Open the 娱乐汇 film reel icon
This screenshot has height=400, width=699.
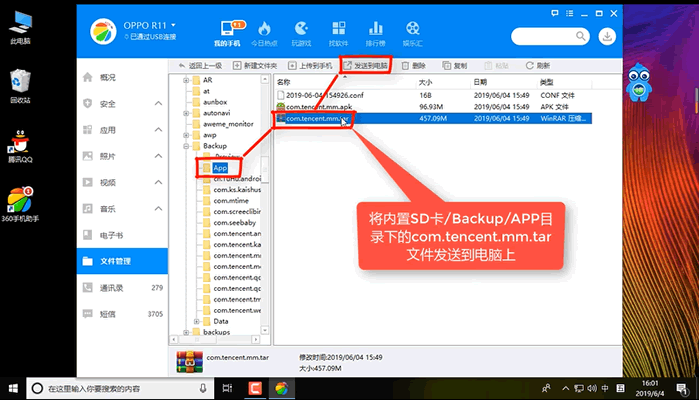pos(413,29)
